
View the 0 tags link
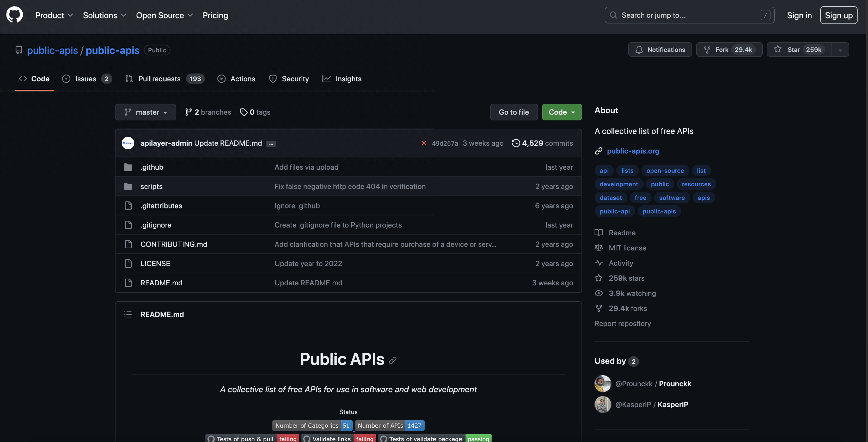point(255,112)
